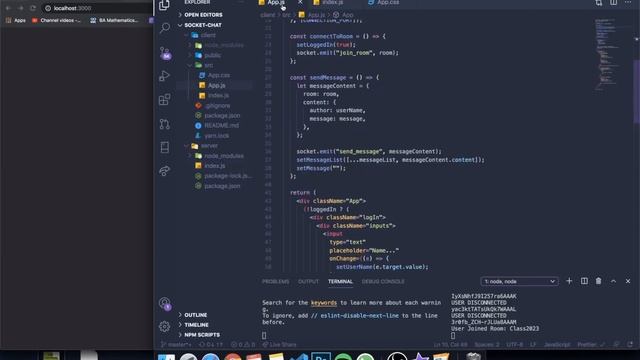640x360 pixels.
Task: Close the terminal panel
Action: pos(628,281)
